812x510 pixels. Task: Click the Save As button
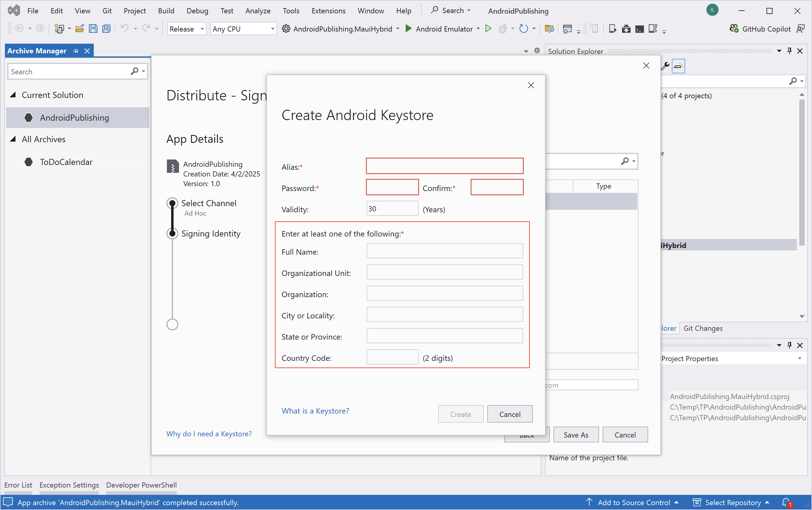(x=576, y=435)
